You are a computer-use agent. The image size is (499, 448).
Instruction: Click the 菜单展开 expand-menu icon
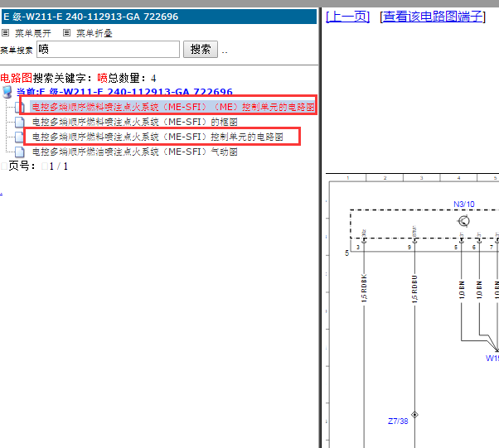[6, 33]
